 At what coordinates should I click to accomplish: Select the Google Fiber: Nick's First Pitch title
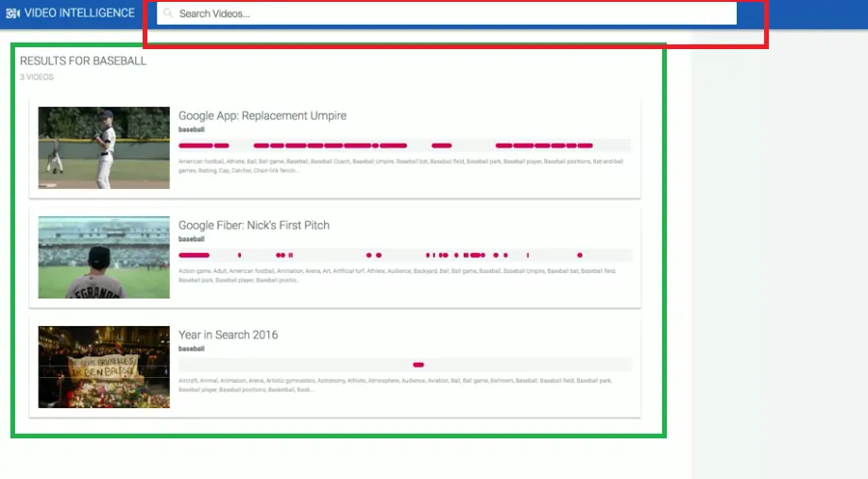(254, 226)
